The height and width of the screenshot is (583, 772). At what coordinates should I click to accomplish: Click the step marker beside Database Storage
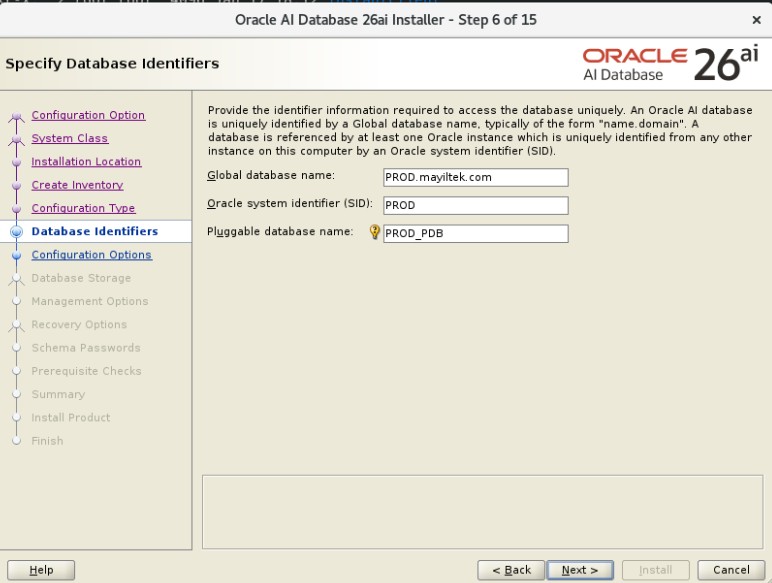pos(16,279)
